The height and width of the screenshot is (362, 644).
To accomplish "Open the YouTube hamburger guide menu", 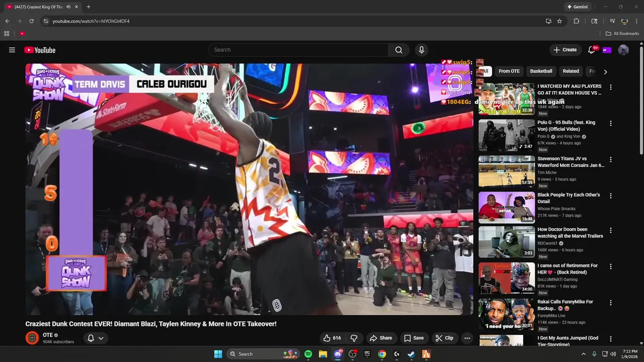I will tap(12, 50).
